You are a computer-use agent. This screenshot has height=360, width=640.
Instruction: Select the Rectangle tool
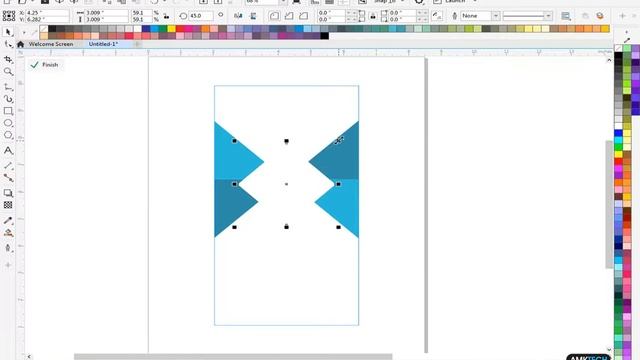tap(8, 111)
